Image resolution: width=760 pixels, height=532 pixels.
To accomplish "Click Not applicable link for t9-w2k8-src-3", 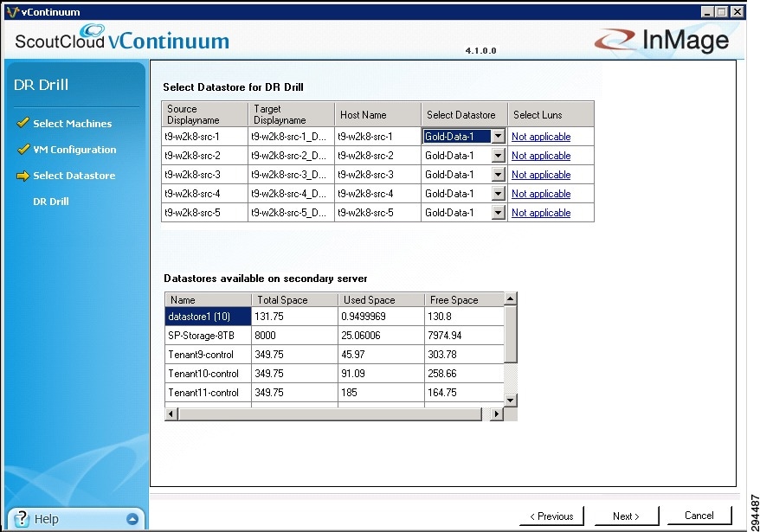I will tap(541, 175).
